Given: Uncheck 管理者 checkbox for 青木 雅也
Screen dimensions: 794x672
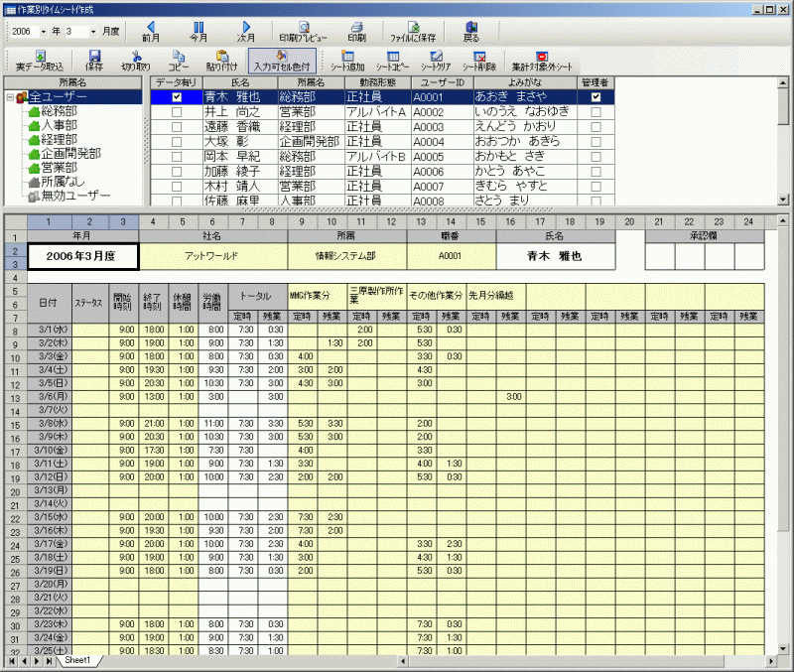Looking at the screenshot, I should pos(596,97).
